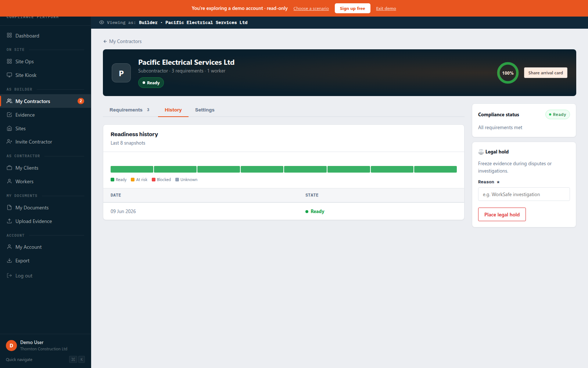Click "All requirements met" text
Screen dimensions: 588x368
pyautogui.click(x=500, y=127)
